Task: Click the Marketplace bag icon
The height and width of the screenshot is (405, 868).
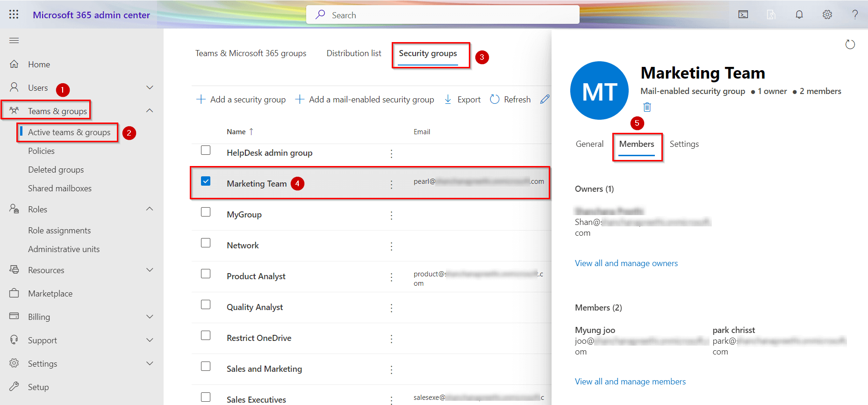Action: click(x=14, y=293)
